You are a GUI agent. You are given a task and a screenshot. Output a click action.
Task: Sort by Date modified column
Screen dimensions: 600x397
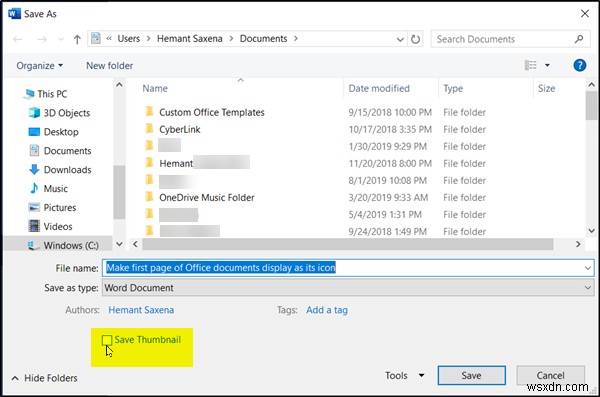click(x=379, y=88)
